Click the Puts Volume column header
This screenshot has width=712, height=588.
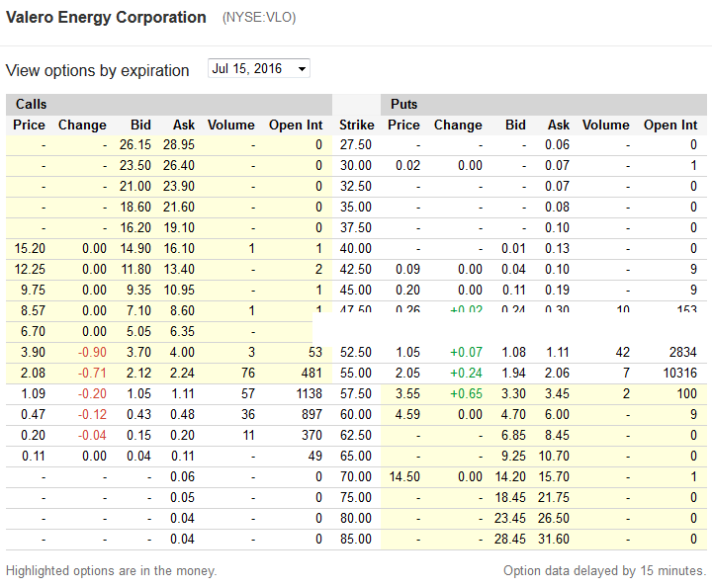point(606,125)
